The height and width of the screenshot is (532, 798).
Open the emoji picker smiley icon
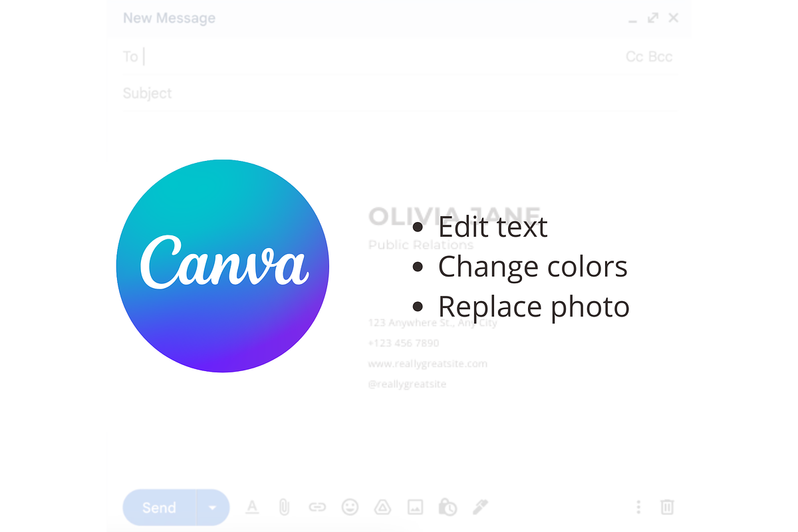click(350, 507)
